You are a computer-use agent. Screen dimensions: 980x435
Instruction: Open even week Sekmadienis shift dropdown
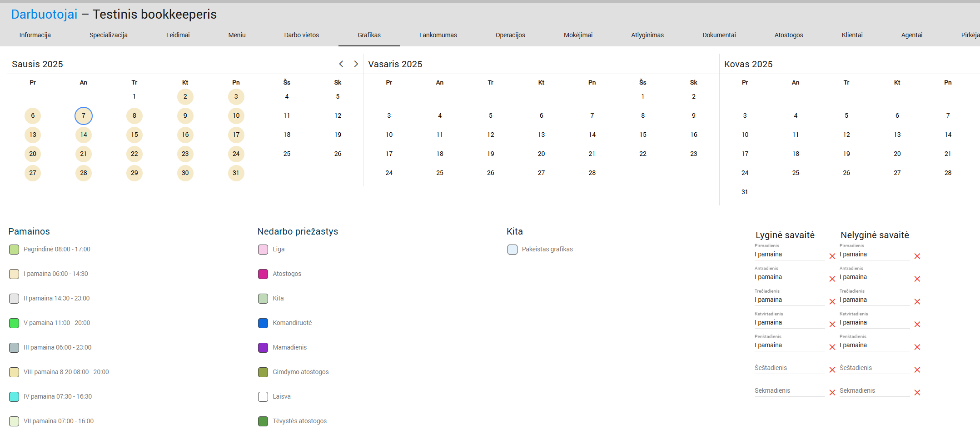coord(789,391)
